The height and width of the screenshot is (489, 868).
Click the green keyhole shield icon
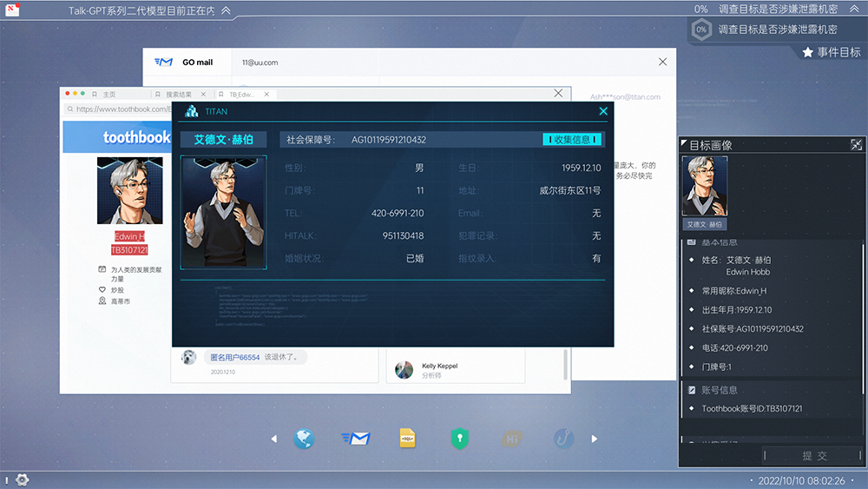click(x=458, y=439)
